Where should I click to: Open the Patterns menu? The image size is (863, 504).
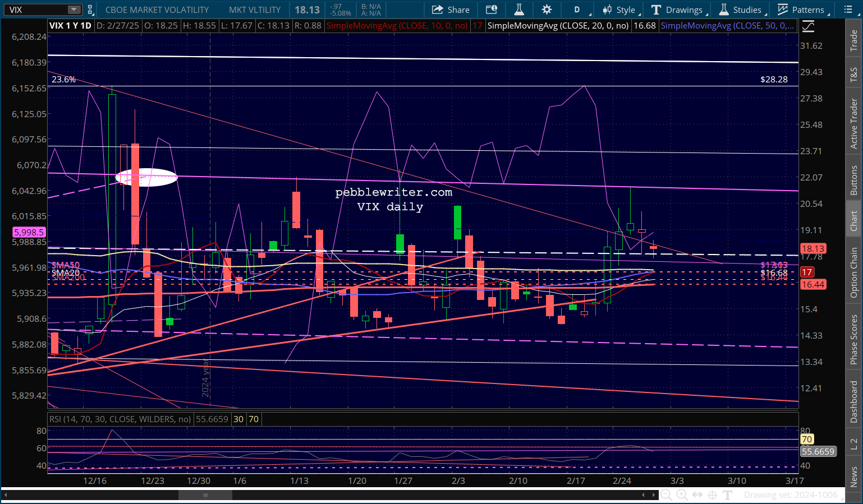tap(801, 10)
